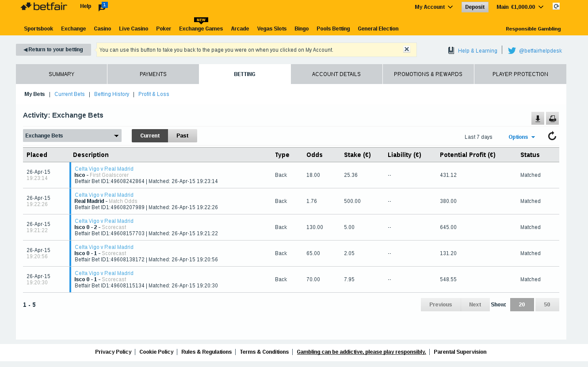
Task: Open Exchange in the top navigation
Action: [x=73, y=29]
